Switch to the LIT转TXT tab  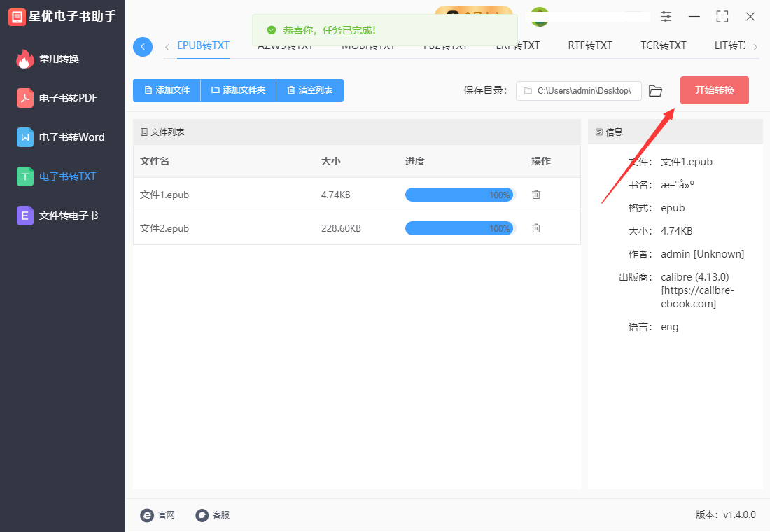coord(730,45)
